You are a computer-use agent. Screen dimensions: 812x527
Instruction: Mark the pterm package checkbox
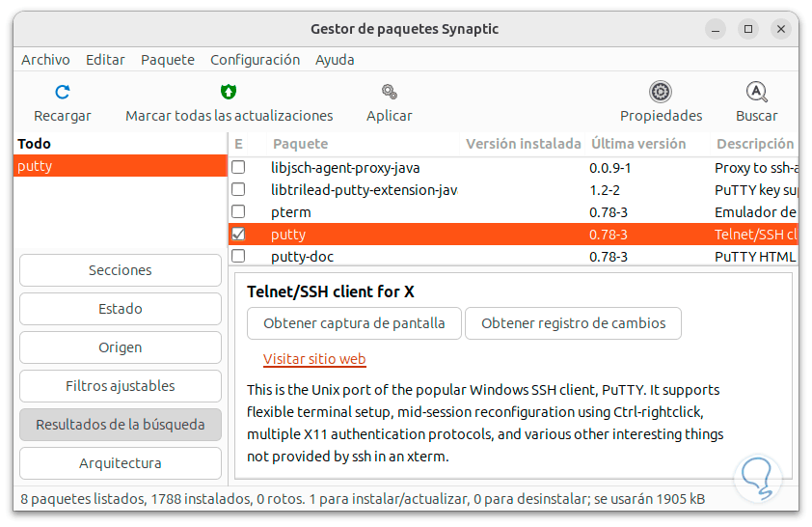click(238, 212)
